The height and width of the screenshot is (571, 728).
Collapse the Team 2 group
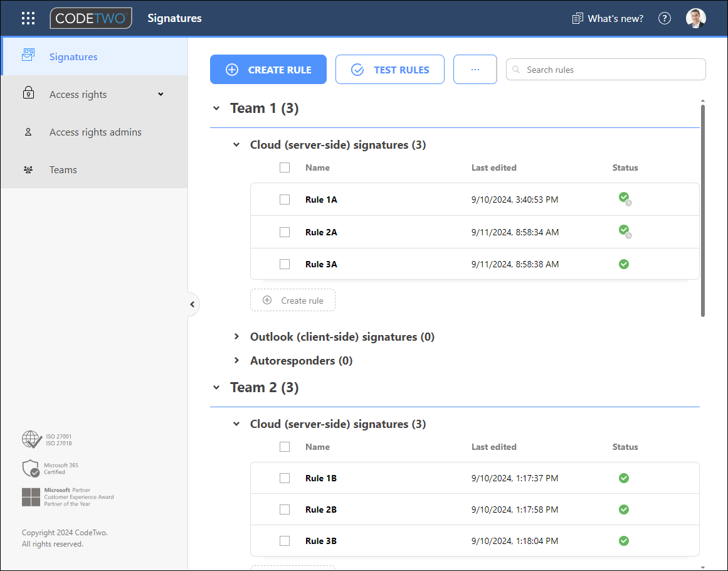[x=216, y=388]
